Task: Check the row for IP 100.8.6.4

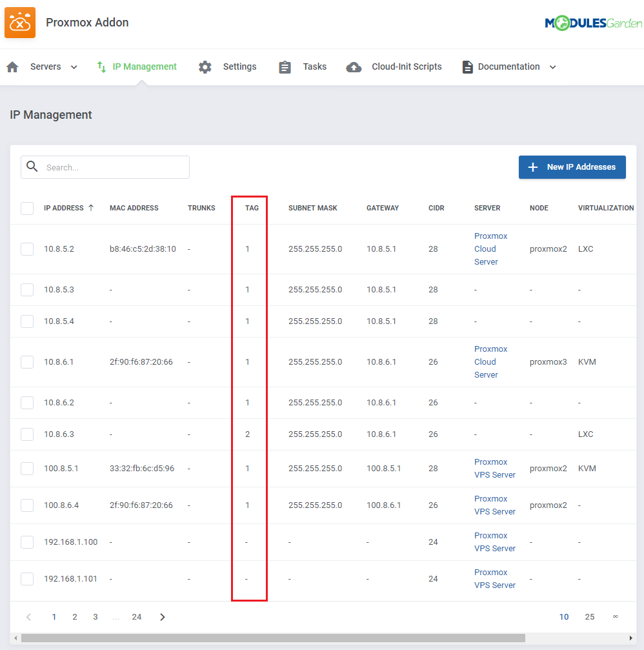Action: click(27, 505)
